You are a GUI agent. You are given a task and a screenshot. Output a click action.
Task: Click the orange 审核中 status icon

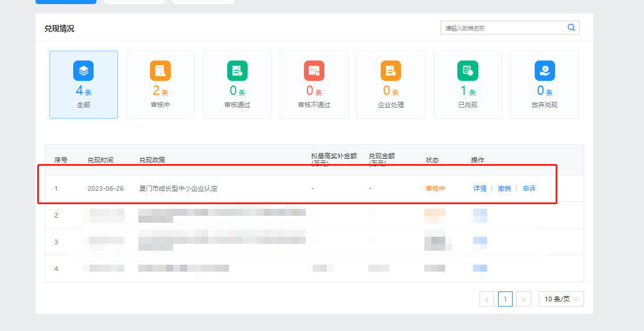[160, 71]
